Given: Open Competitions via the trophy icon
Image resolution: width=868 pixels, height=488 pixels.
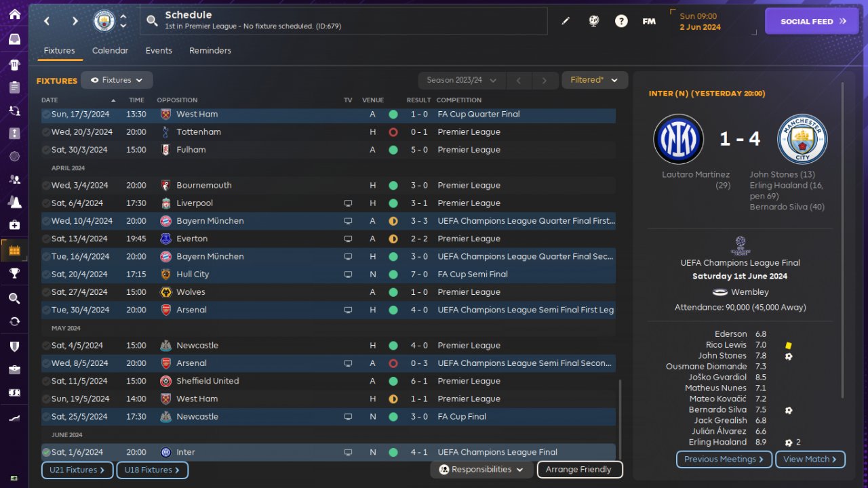Looking at the screenshot, I should click(x=14, y=273).
